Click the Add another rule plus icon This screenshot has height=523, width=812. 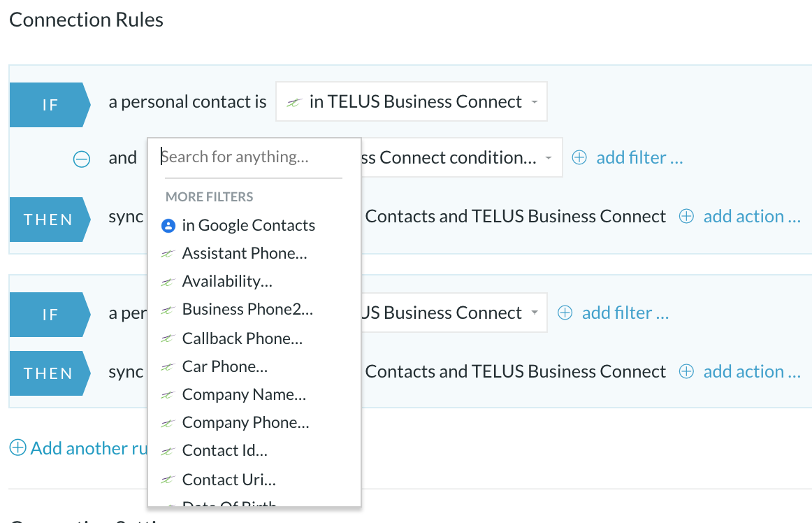(17, 447)
